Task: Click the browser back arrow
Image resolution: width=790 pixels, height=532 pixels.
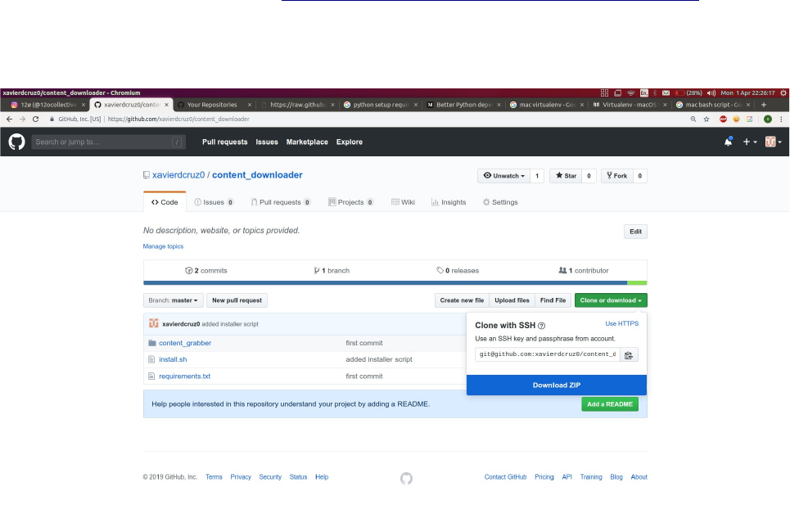Action: point(9,119)
